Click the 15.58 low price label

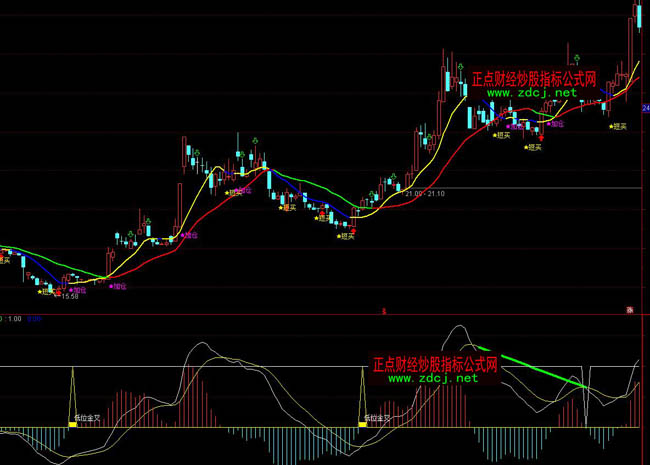70,296
